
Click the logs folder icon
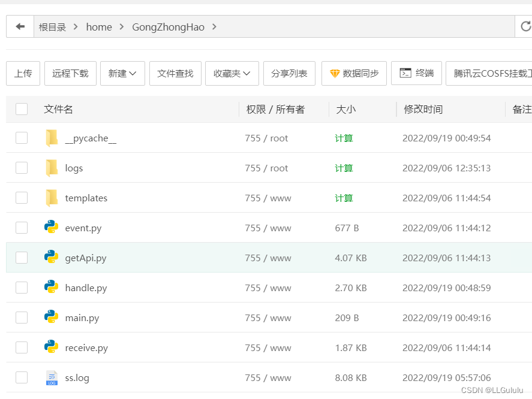52,168
